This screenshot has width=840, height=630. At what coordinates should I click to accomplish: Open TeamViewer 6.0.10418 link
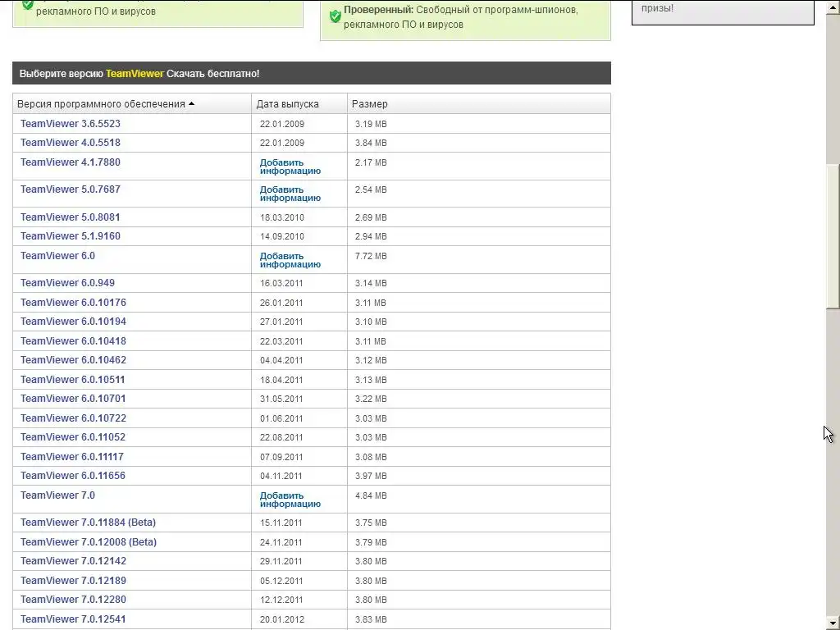[x=73, y=340]
